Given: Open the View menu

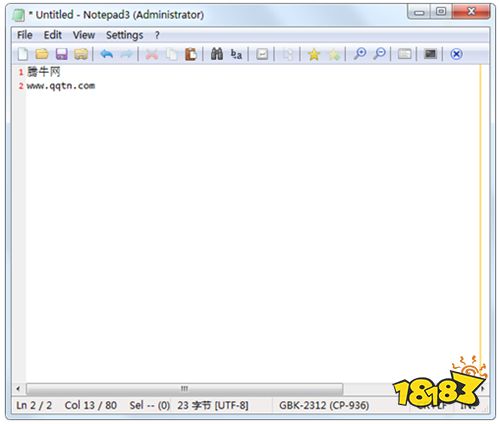Looking at the screenshot, I should pos(84,35).
